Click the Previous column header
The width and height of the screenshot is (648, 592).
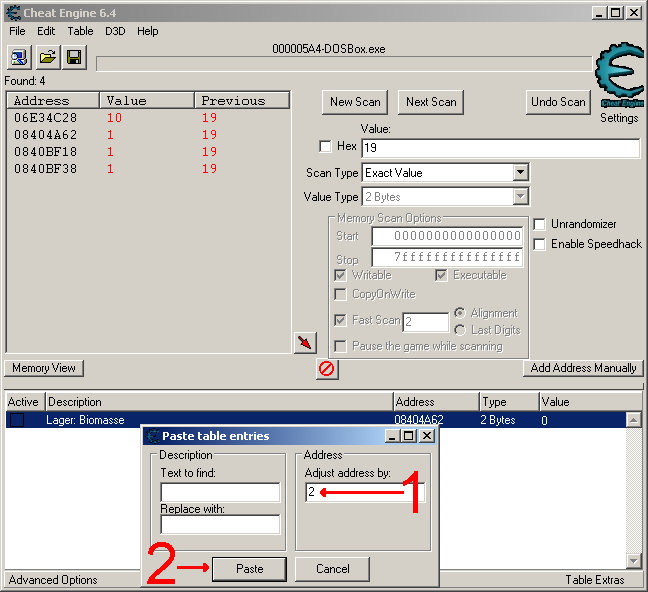[x=242, y=100]
